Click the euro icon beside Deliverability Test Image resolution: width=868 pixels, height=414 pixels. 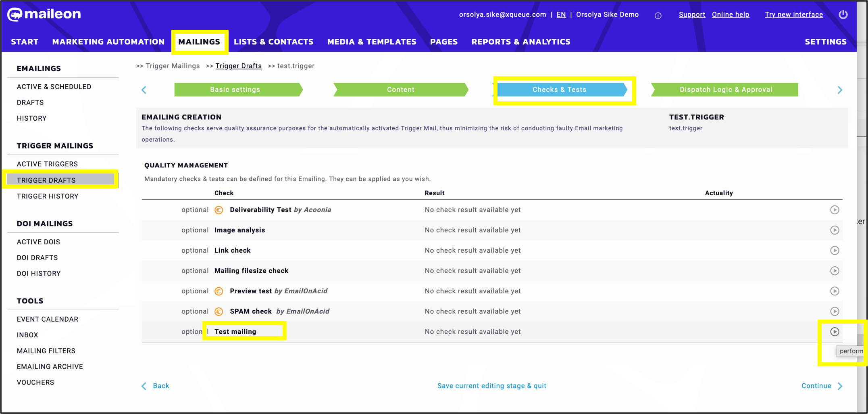(219, 210)
